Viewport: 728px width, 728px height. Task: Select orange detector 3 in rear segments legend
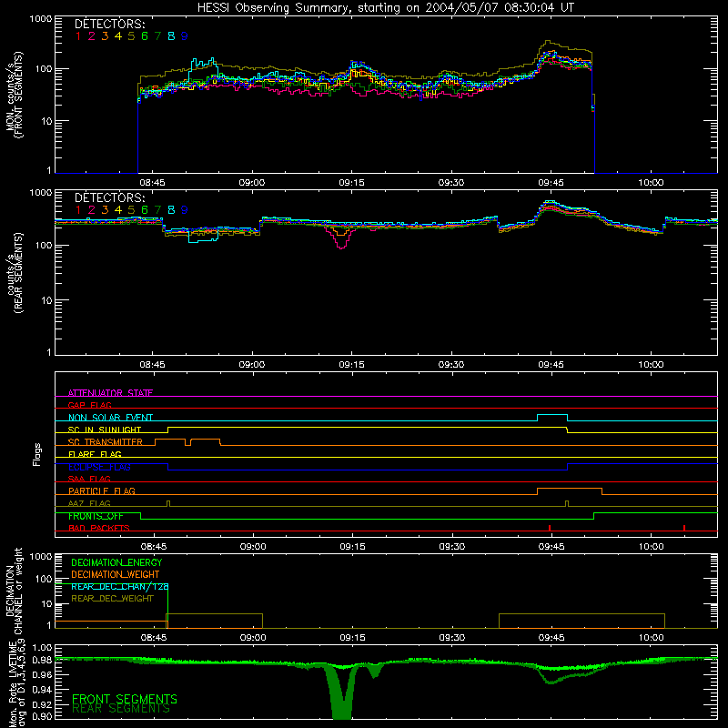[x=105, y=210]
